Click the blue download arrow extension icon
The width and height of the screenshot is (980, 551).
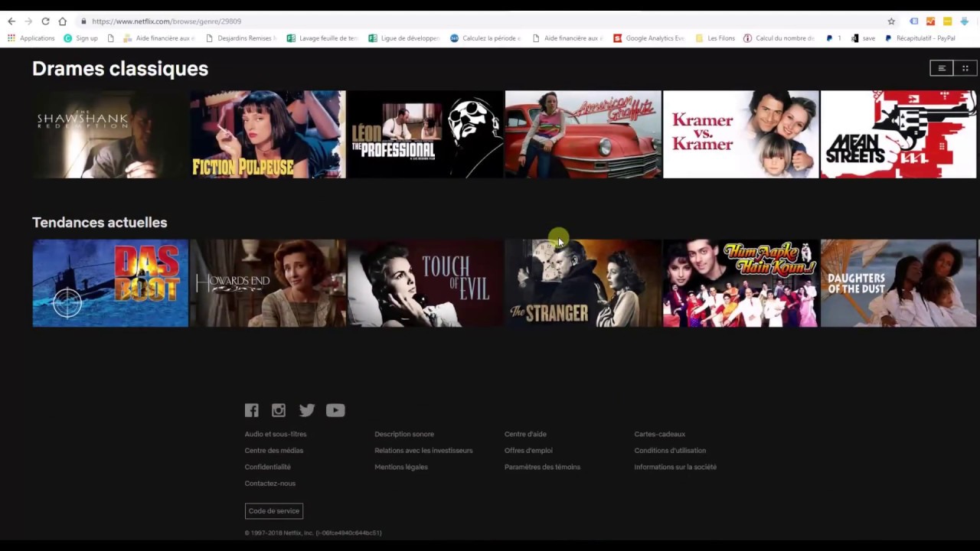964,21
